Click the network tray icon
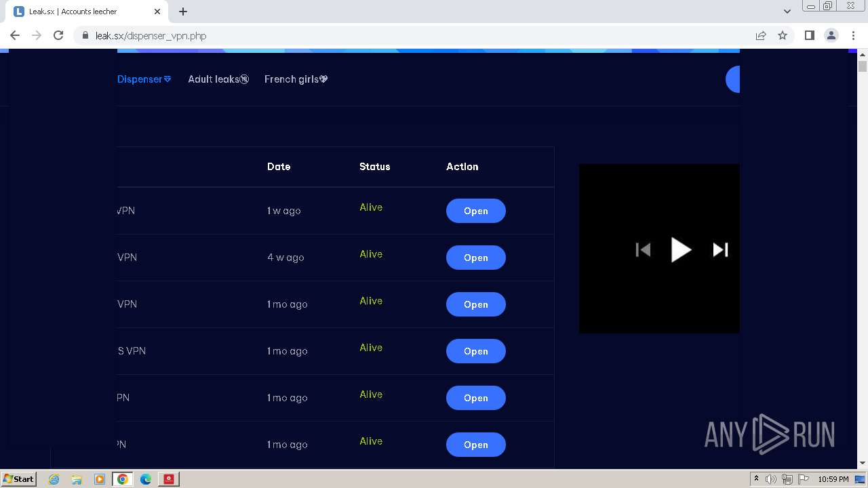The height and width of the screenshot is (488, 868). coord(787,479)
